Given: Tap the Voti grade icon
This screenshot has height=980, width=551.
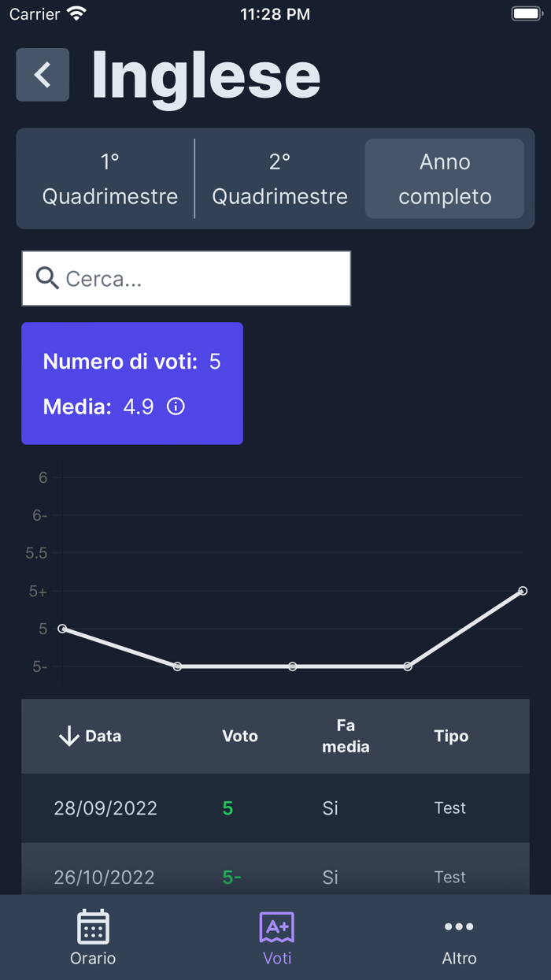Looking at the screenshot, I should [276, 927].
